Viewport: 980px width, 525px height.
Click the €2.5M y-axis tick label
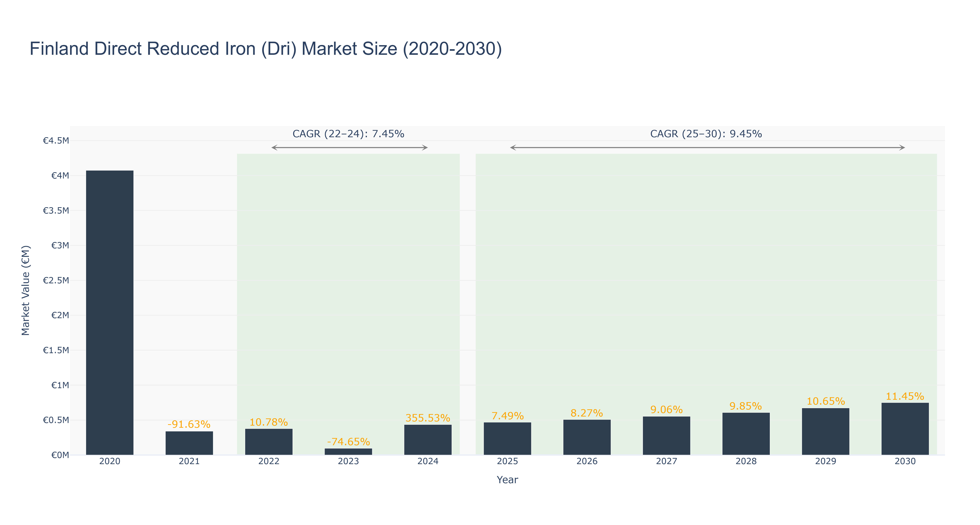pos(56,280)
